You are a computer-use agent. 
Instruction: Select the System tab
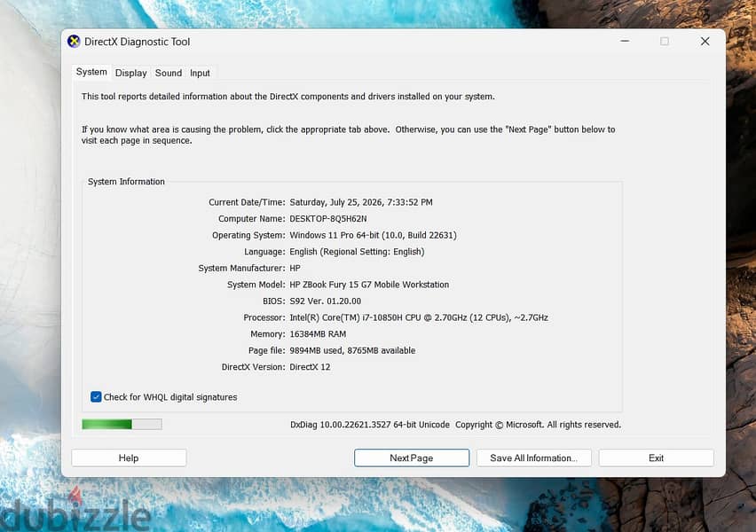pyautogui.click(x=91, y=72)
